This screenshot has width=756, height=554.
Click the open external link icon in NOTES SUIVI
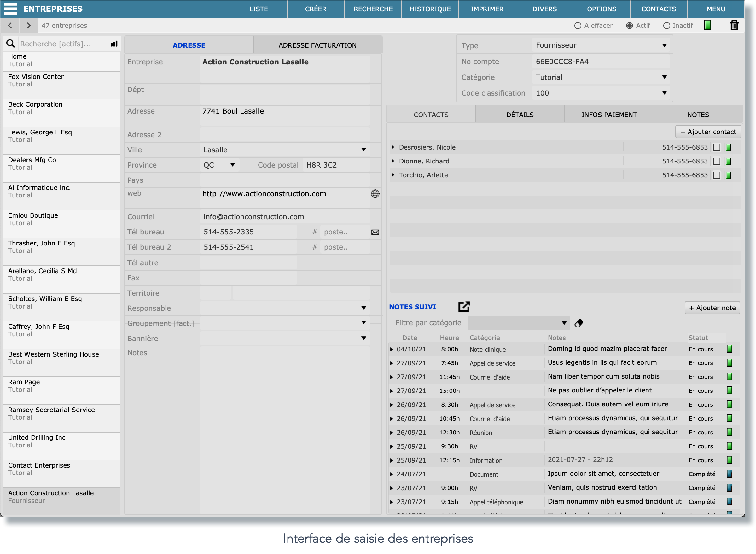(x=464, y=307)
